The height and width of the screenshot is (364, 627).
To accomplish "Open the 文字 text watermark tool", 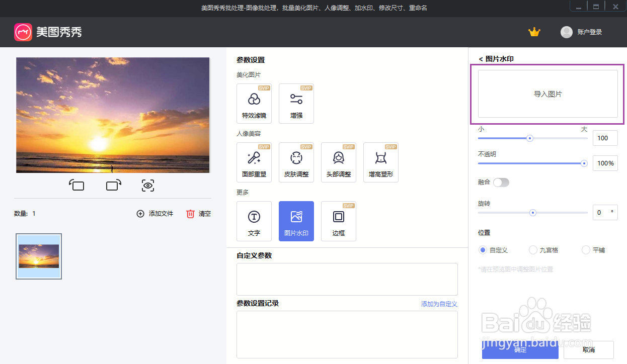I will [x=254, y=221].
